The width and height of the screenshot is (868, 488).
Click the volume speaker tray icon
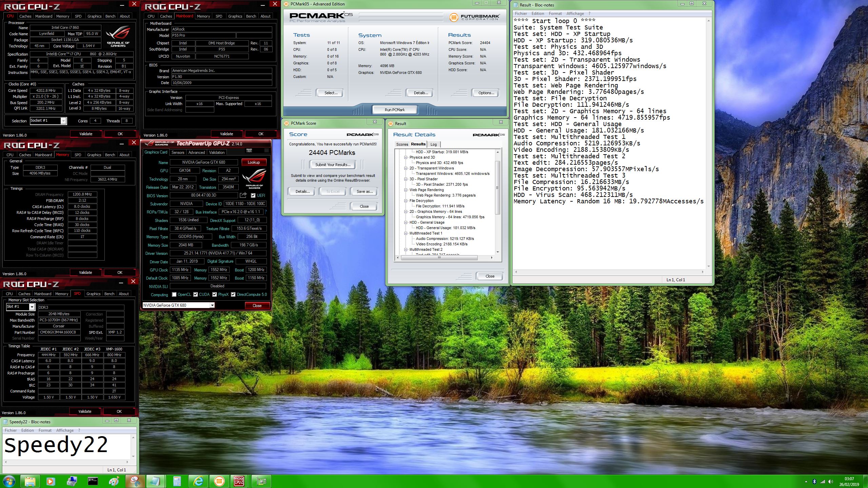[830, 482]
